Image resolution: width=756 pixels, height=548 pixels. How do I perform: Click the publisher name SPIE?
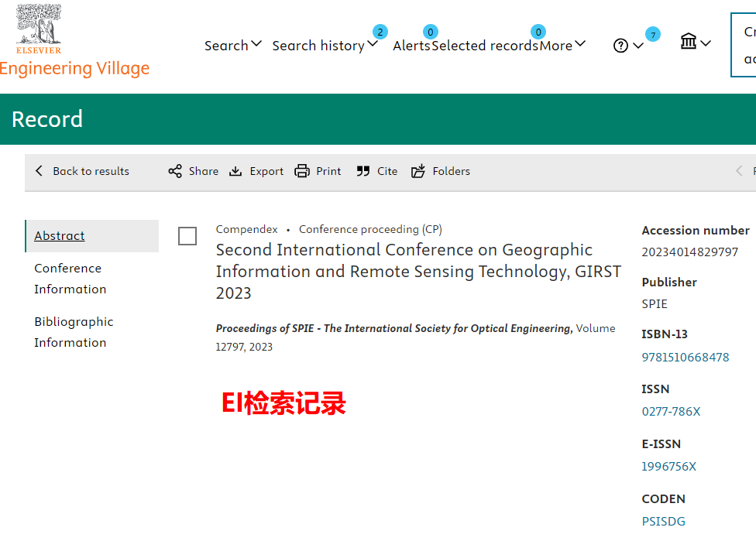point(655,304)
